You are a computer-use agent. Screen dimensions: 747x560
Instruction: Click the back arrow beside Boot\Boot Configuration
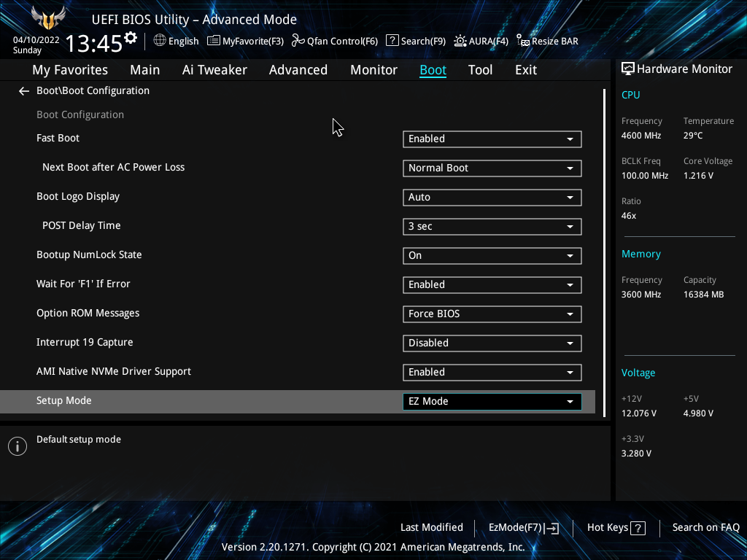pos(24,91)
